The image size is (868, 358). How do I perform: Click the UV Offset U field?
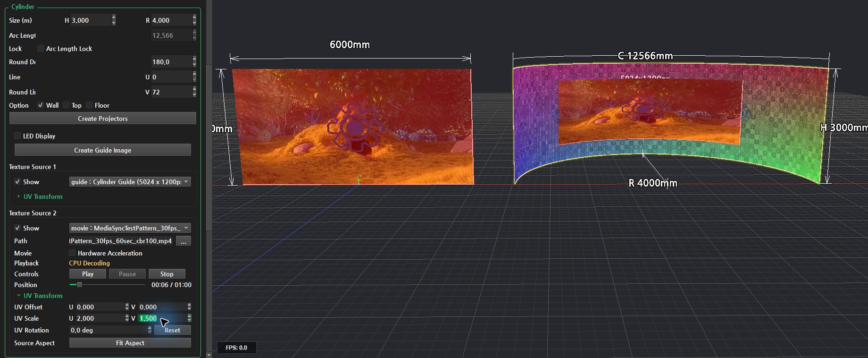[x=100, y=307]
